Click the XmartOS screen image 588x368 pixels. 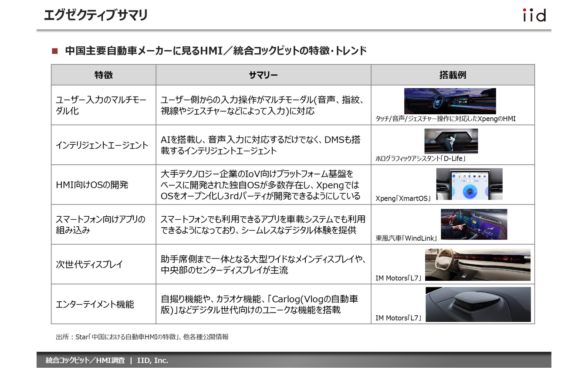[x=469, y=184]
